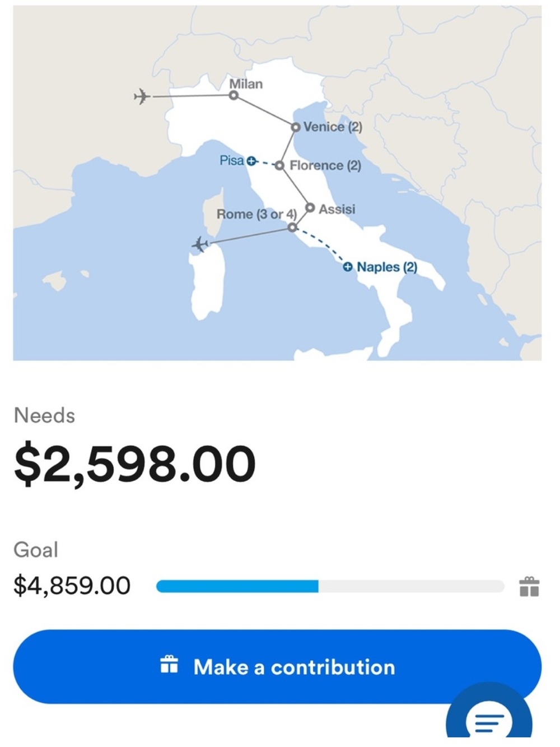This screenshot has height=747, width=560.
Task: Click the unfilled gray progress bar section
Action: click(x=412, y=587)
